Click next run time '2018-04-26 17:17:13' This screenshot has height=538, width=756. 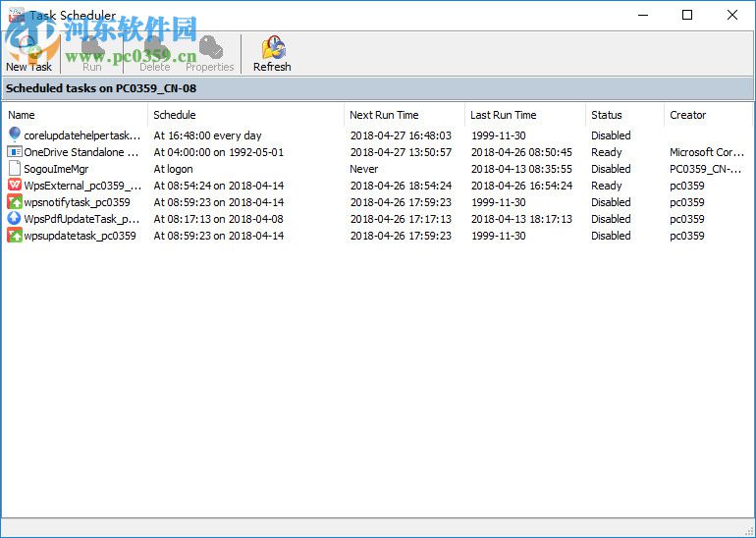click(401, 219)
